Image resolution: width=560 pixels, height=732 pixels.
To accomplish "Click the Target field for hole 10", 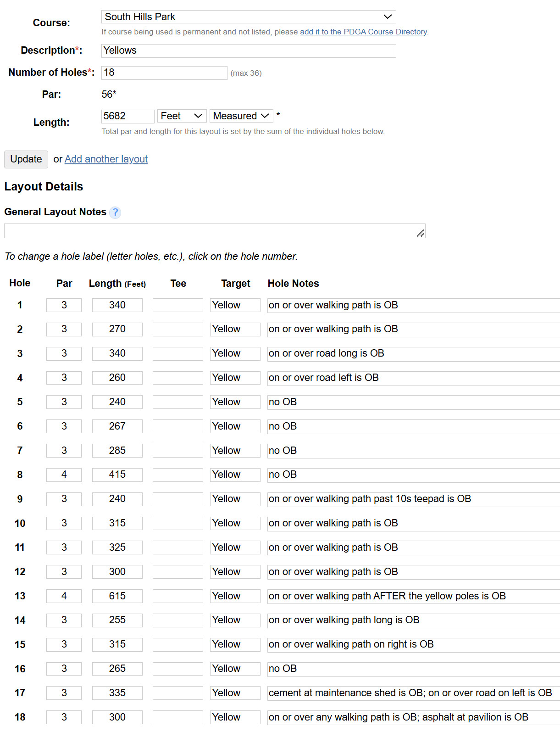I will pos(235,524).
